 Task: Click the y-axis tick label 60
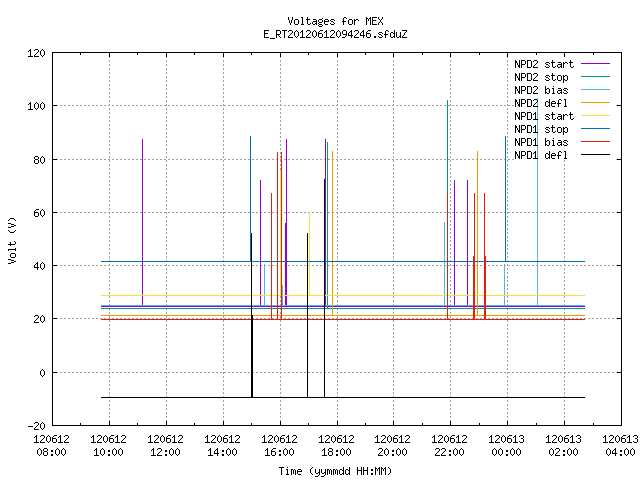(40, 213)
